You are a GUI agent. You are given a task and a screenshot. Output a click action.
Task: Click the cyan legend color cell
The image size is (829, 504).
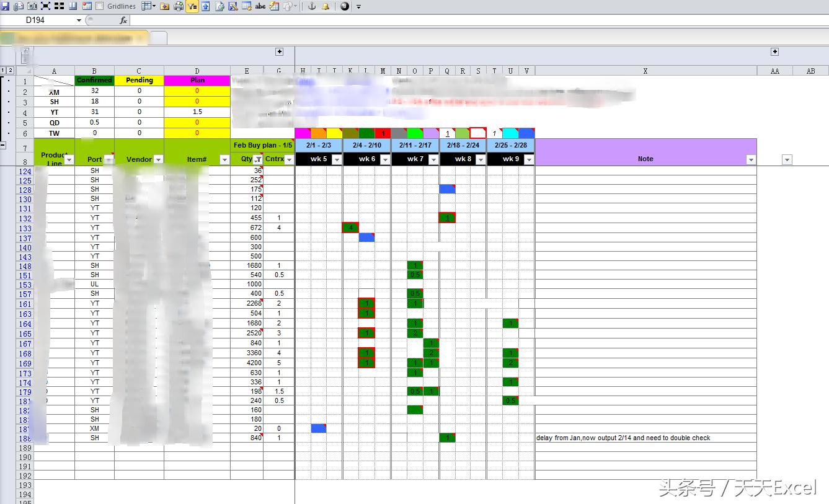(x=510, y=133)
